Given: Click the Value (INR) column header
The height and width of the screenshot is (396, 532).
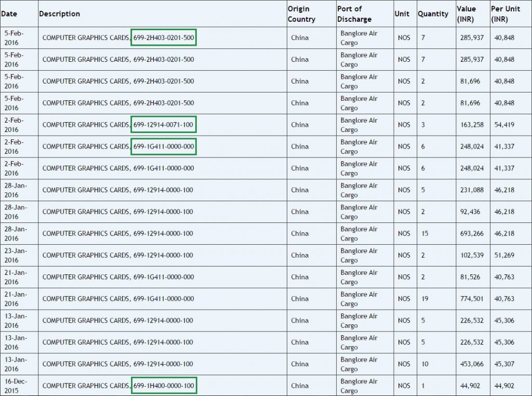Looking at the screenshot, I should (x=466, y=14).
